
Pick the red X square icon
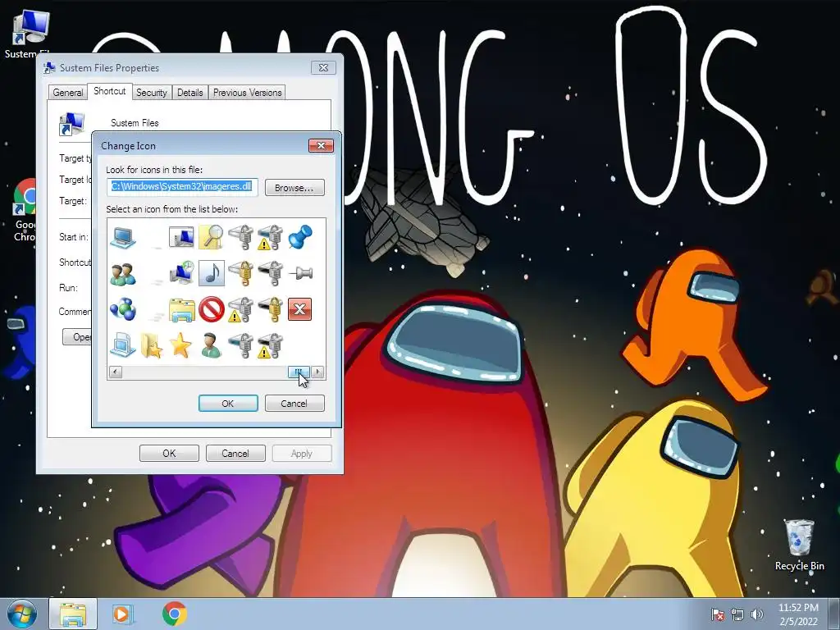pyautogui.click(x=299, y=309)
